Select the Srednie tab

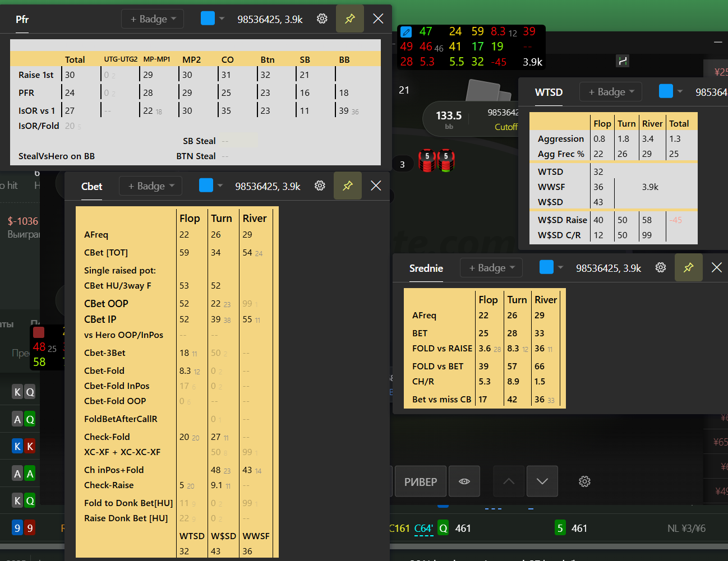coord(426,268)
